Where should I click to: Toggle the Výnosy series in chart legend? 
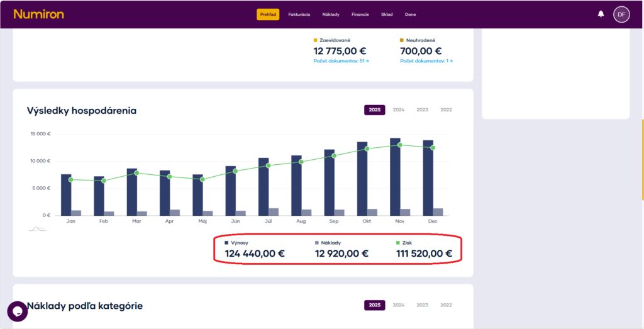pos(239,242)
